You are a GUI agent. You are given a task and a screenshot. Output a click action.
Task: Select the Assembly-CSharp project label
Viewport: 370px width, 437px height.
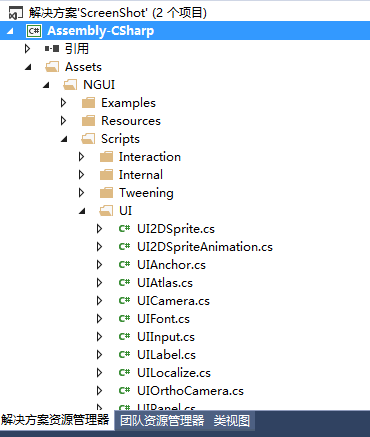coord(101,31)
